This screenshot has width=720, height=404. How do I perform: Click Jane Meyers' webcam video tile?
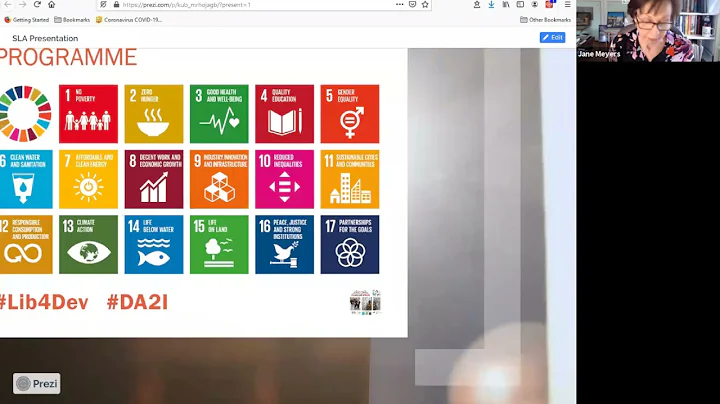click(x=648, y=31)
